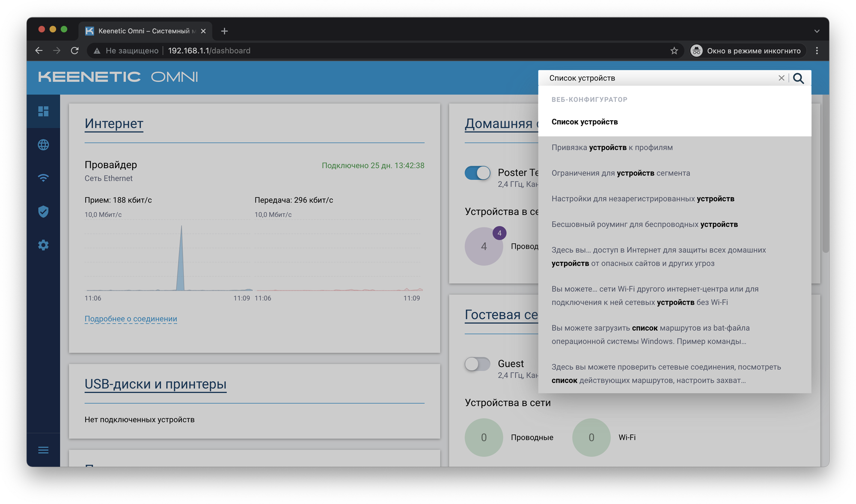The image size is (856, 504).
Task: Click 'Сеть Ethernet' label
Action: (108, 178)
